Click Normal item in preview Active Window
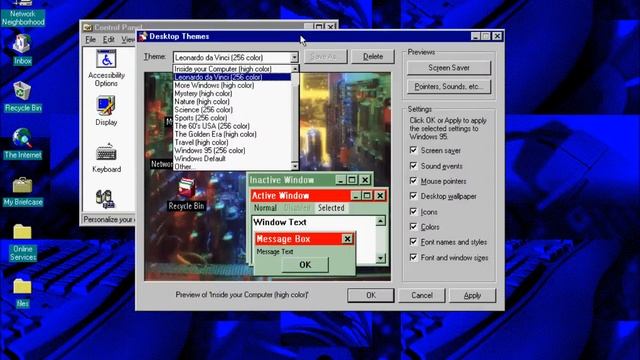This screenshot has height=360, width=640. click(265, 208)
